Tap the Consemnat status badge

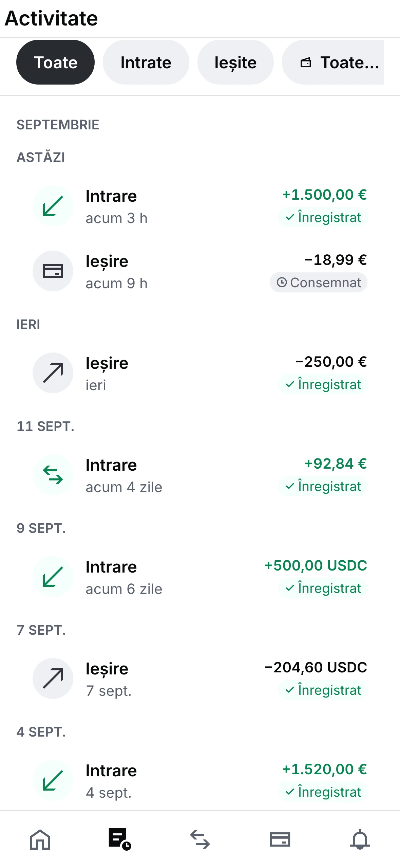click(x=319, y=283)
